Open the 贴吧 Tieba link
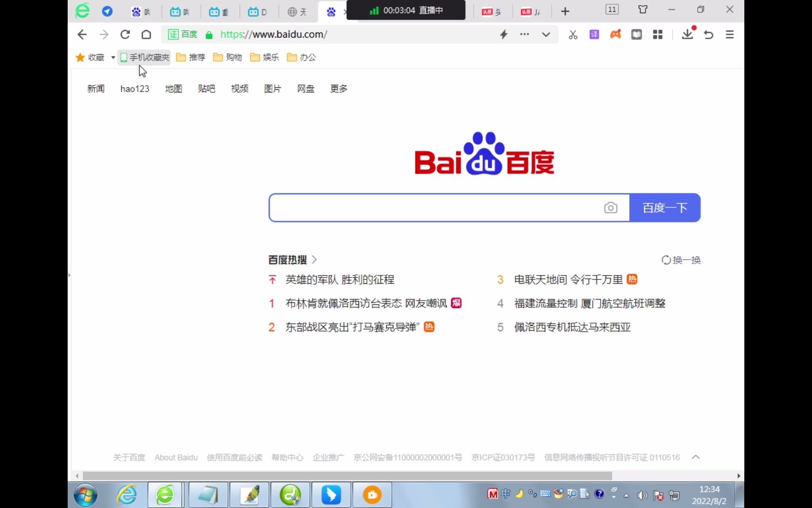Image resolution: width=812 pixels, height=508 pixels. click(x=206, y=88)
